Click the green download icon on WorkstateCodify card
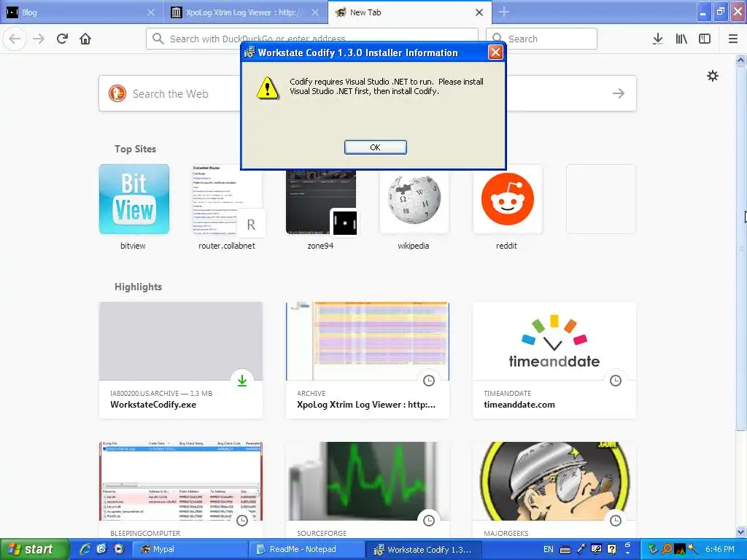Viewport: 747px width, 560px height. pyautogui.click(x=242, y=381)
